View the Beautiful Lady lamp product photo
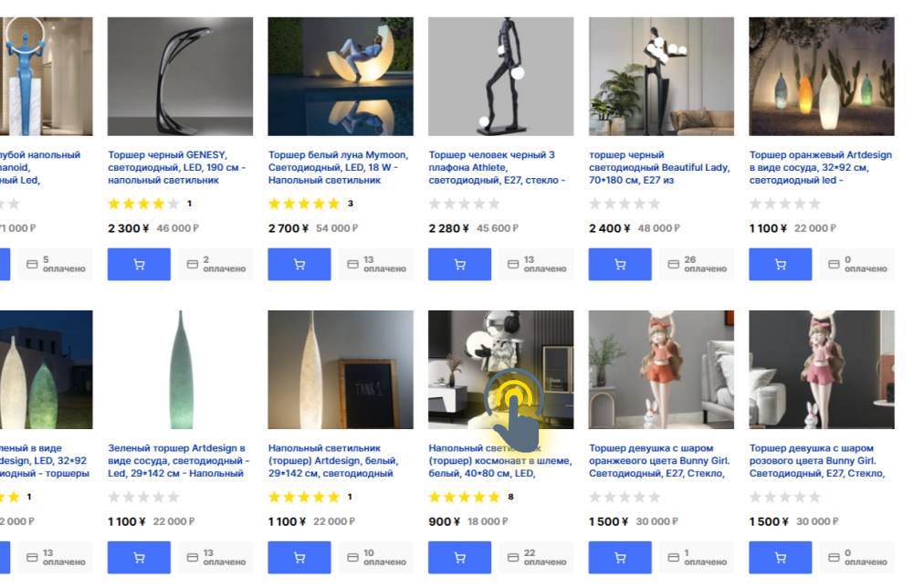The width and height of the screenshot is (913, 588). pyautogui.click(x=661, y=77)
